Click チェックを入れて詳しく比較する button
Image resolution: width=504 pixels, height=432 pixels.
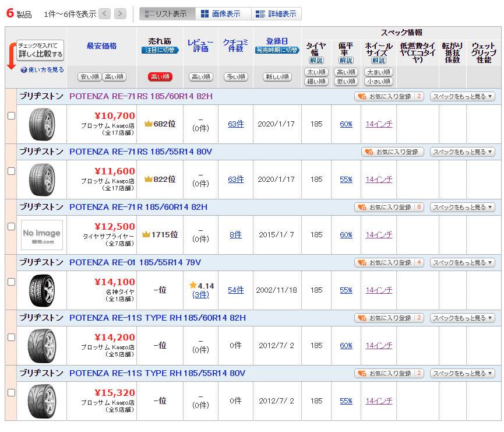coord(40,50)
